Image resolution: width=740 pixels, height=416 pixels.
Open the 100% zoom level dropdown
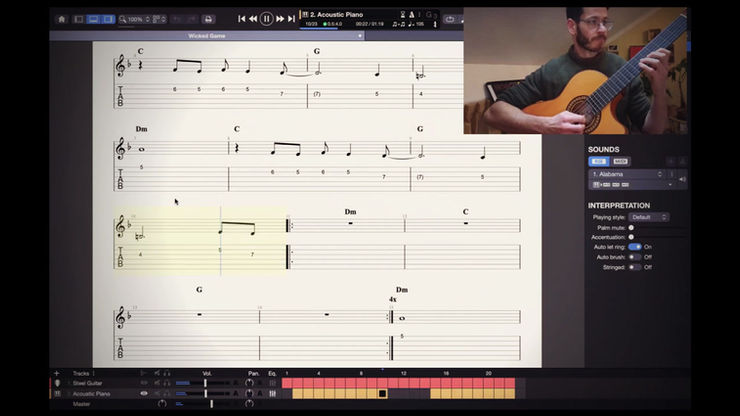138,19
